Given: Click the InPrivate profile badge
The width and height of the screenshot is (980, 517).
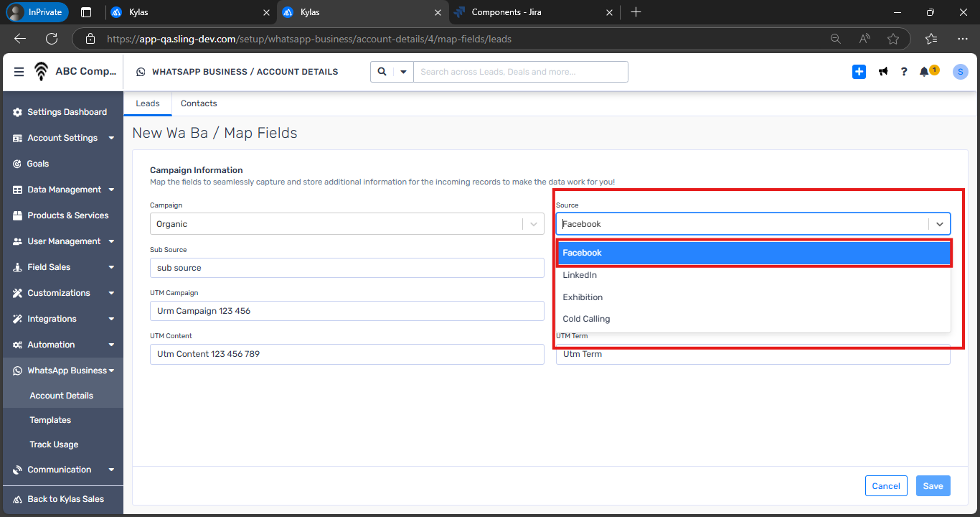Looking at the screenshot, I should click(37, 12).
